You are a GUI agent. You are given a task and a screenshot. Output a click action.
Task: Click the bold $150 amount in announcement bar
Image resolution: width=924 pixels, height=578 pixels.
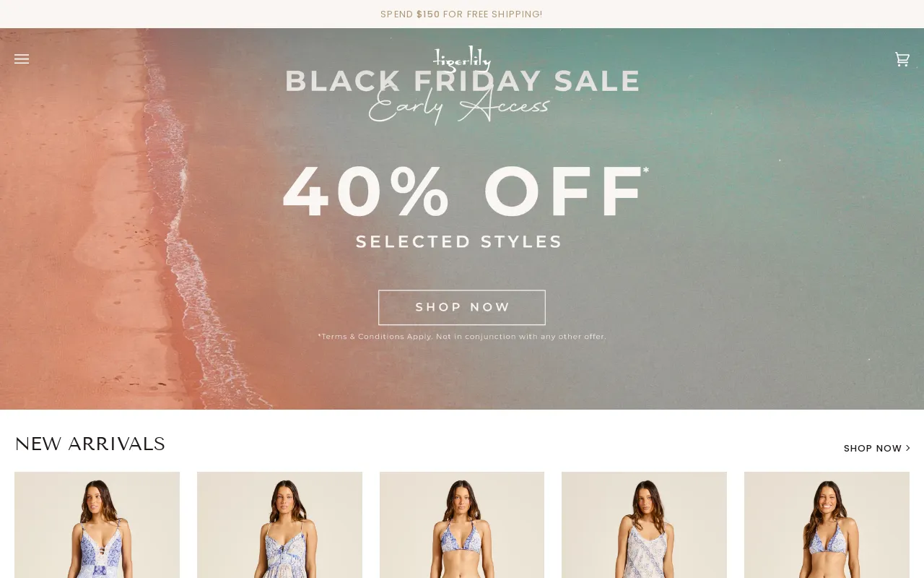(428, 14)
